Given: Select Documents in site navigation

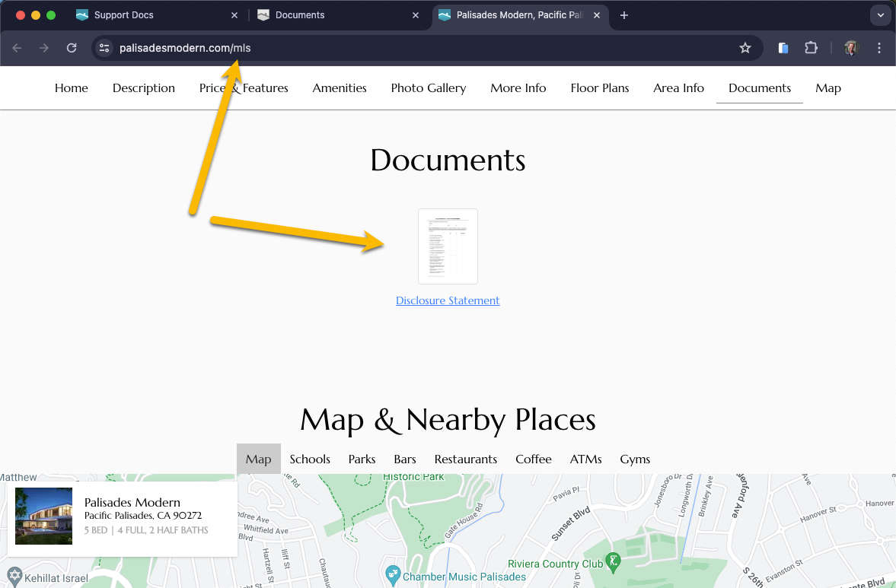Looking at the screenshot, I should click(x=760, y=88).
